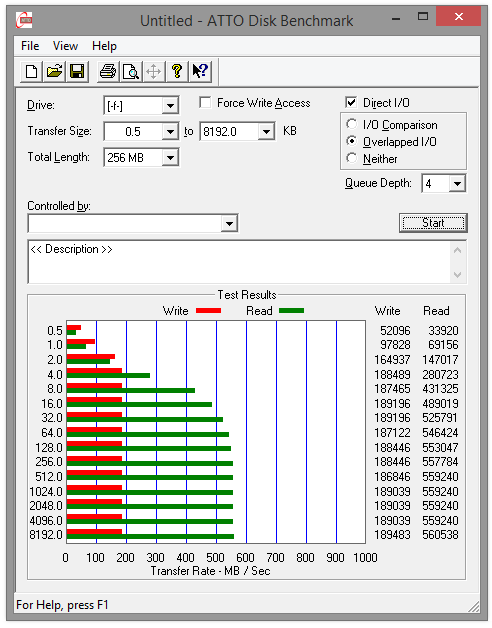
Task: Enable Force Write Access checkbox
Action: [x=205, y=103]
